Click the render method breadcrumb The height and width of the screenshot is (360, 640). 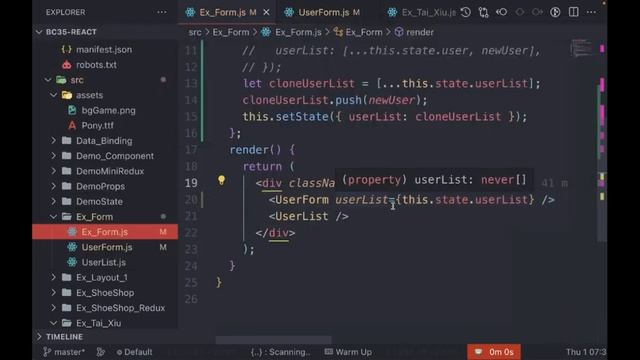(420, 32)
